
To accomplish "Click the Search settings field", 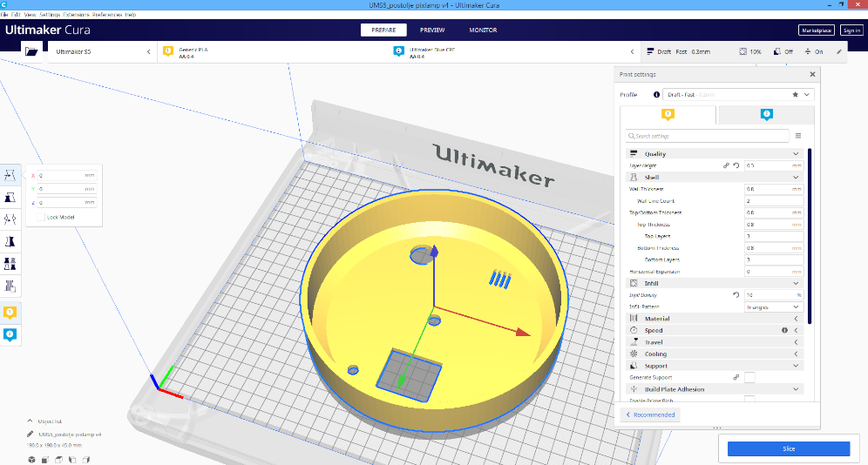I will [707, 136].
